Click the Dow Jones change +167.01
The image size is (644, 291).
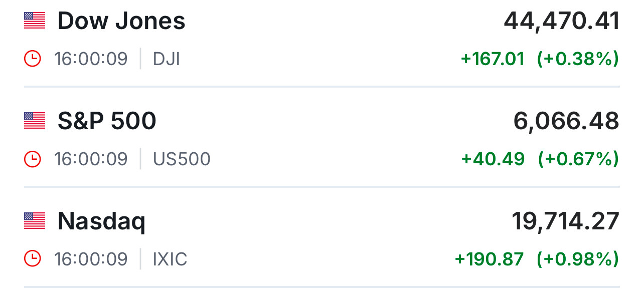493,59
